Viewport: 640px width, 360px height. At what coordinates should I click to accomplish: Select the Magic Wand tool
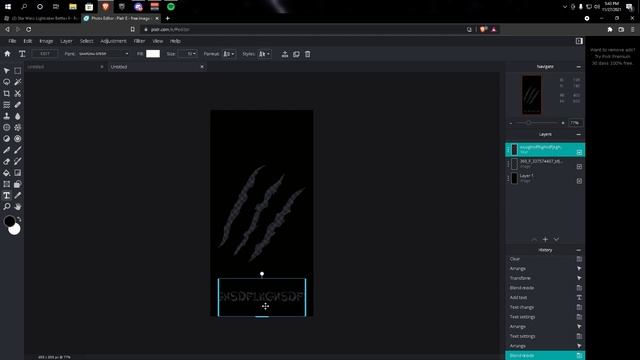coord(18,82)
